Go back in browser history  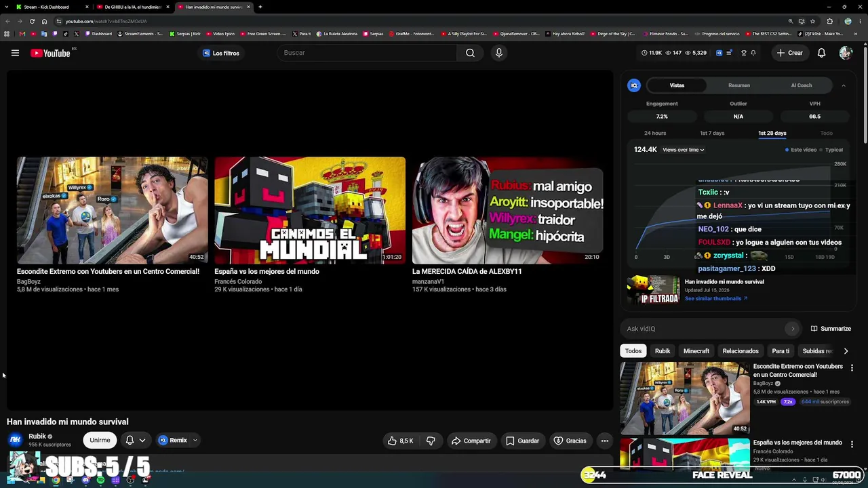point(7,21)
